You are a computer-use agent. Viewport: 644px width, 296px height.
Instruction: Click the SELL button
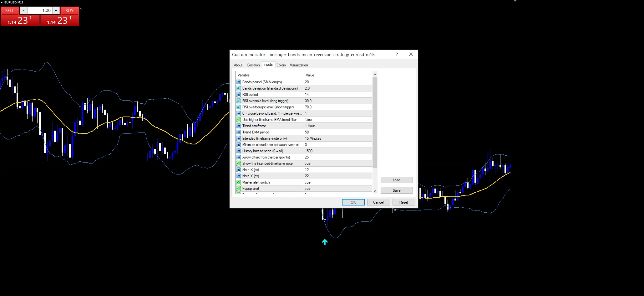(10, 11)
